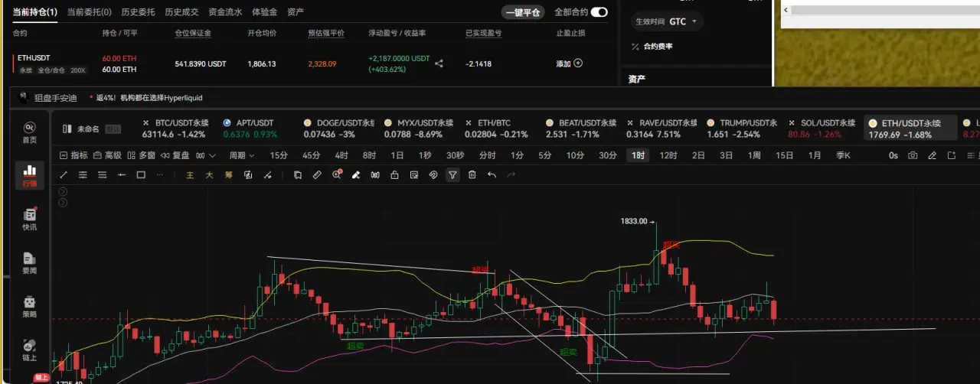Click share icon next to profit

coord(439,63)
